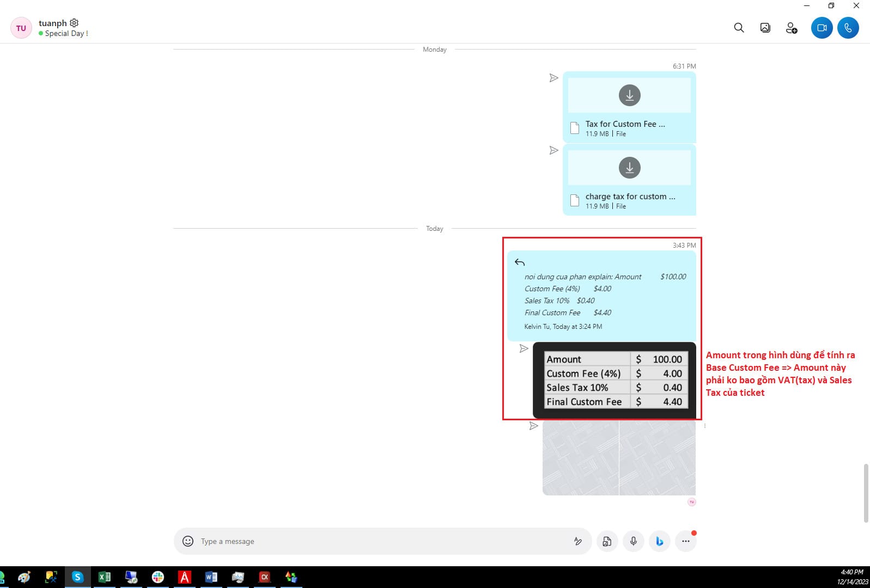Record a voice message with microphone
The width and height of the screenshot is (870, 588).
point(633,541)
